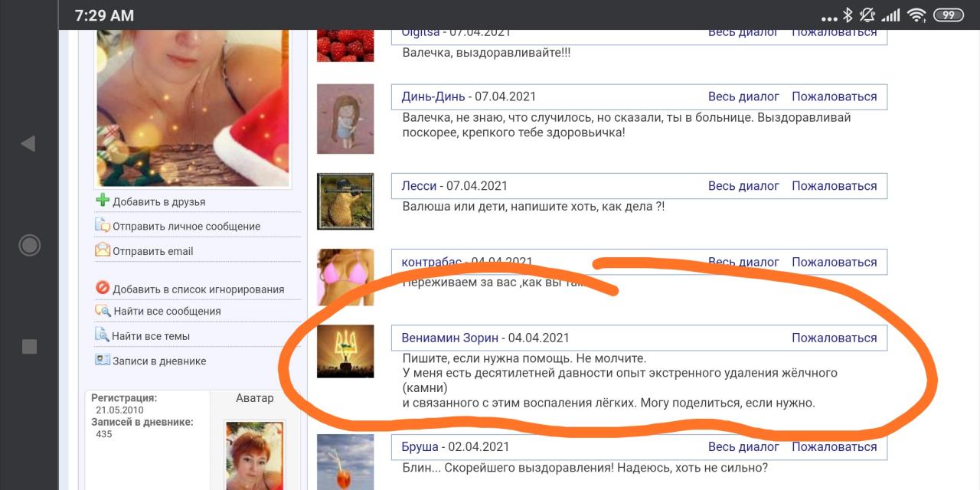Click the find all topics icon
980x490 pixels.
pos(103,335)
